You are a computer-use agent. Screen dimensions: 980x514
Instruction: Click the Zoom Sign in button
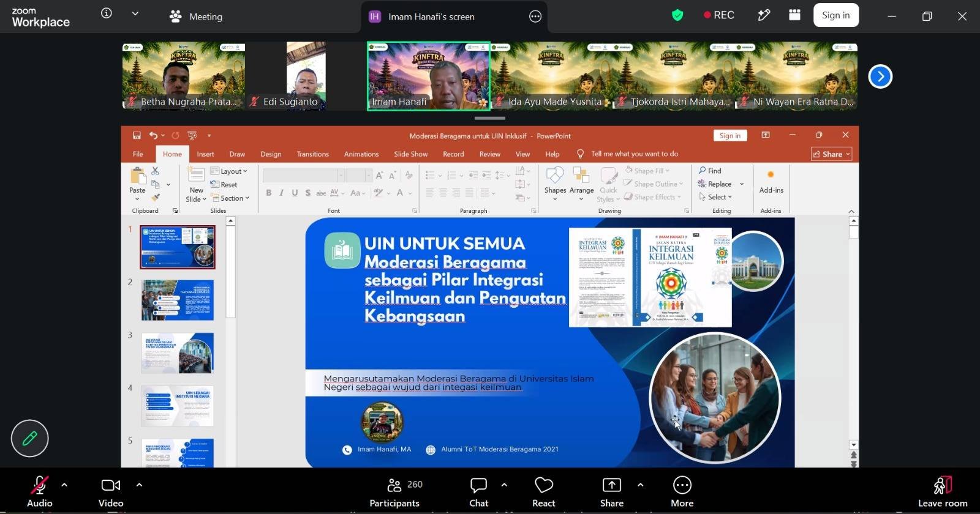pyautogui.click(x=836, y=15)
